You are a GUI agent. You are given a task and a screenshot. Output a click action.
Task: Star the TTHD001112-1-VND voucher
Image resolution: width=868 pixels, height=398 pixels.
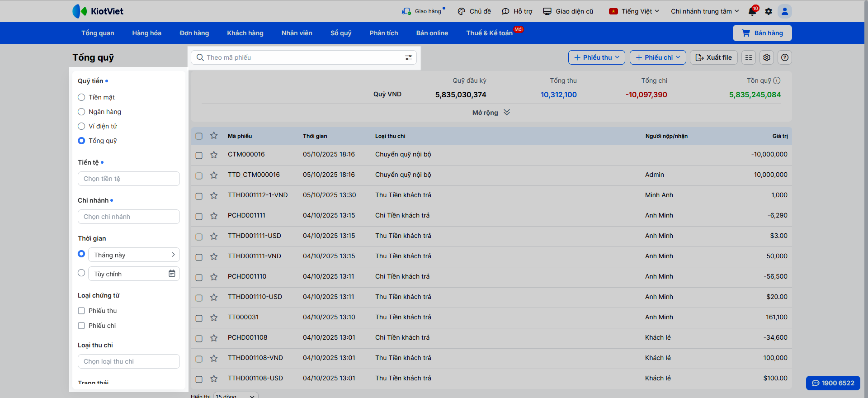(x=214, y=195)
